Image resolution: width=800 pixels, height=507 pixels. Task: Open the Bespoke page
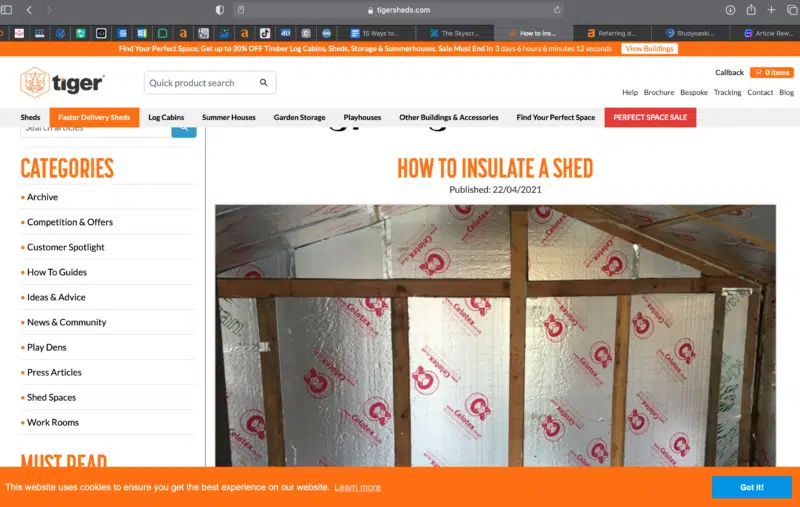coord(694,92)
